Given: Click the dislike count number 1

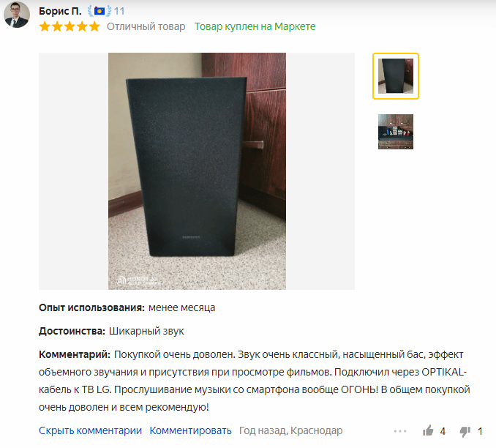Looking at the screenshot, I should tap(480, 431).
